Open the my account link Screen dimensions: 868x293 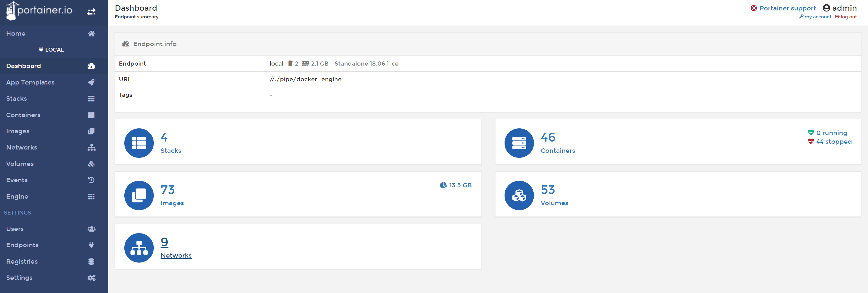point(817,17)
